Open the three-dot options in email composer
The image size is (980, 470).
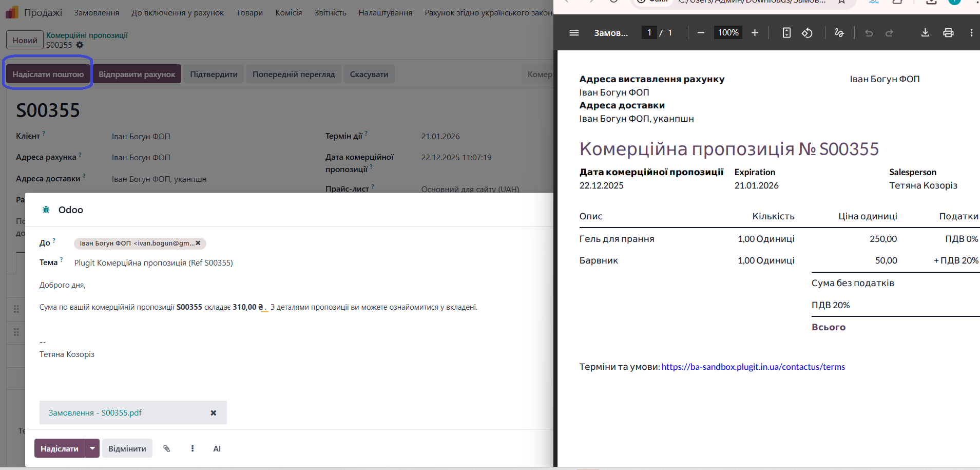[193, 448]
